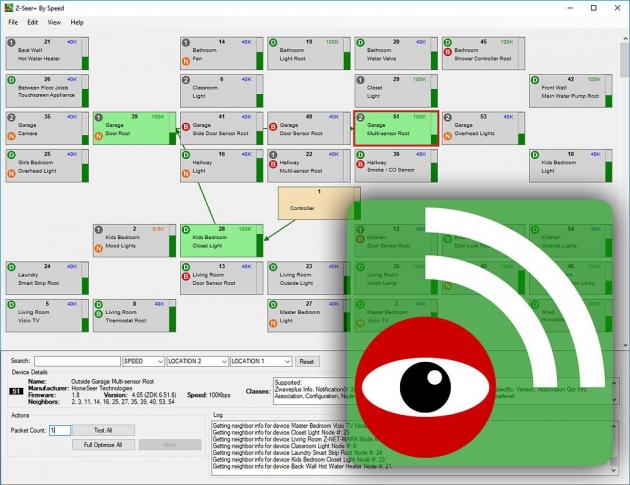Click red B icon on Hallway Smoke / CO Sensor

(x=360, y=164)
